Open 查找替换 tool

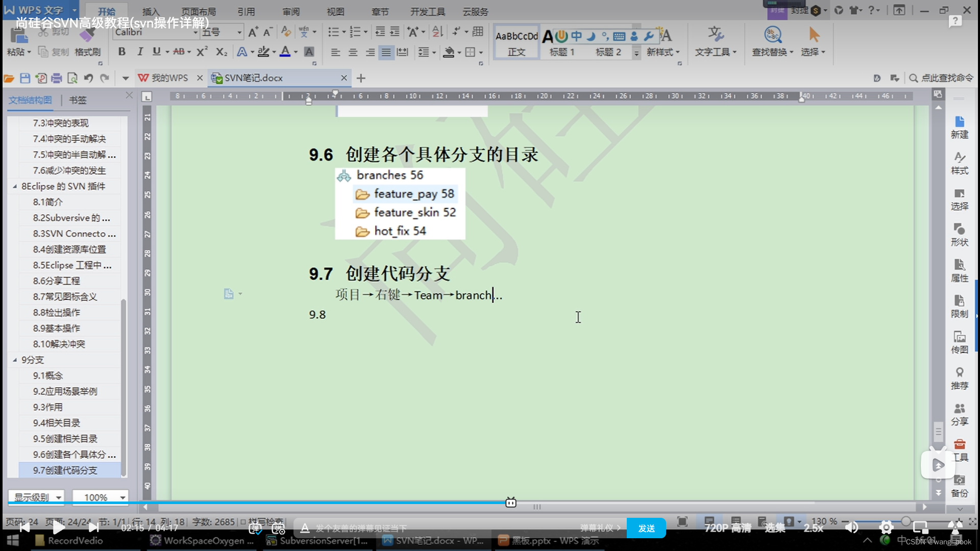(772, 42)
